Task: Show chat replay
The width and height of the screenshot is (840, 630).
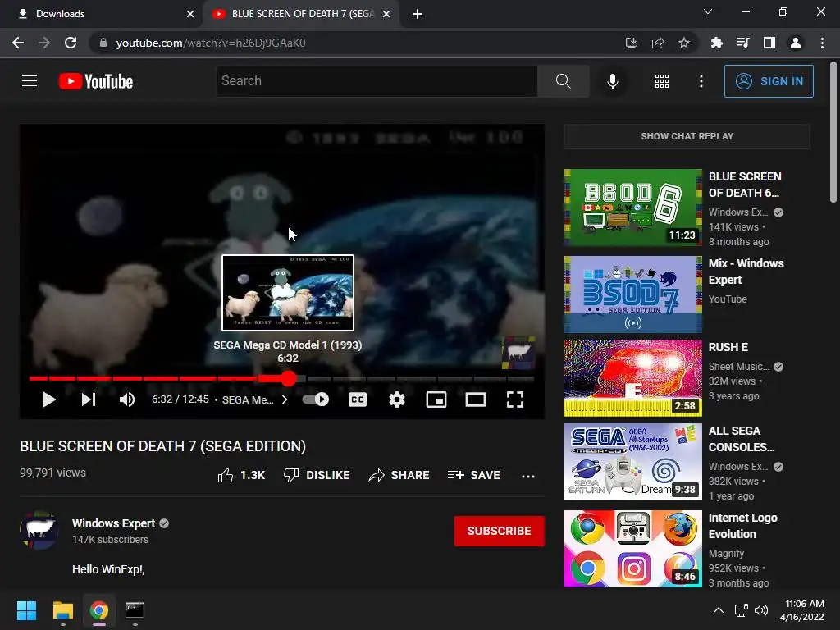Action: click(x=687, y=137)
